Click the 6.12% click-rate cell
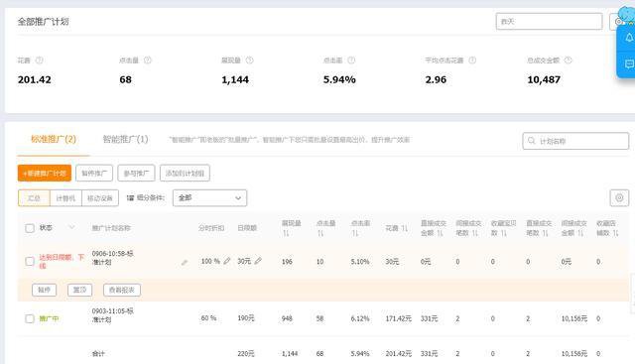The image size is (635, 364). (x=360, y=318)
